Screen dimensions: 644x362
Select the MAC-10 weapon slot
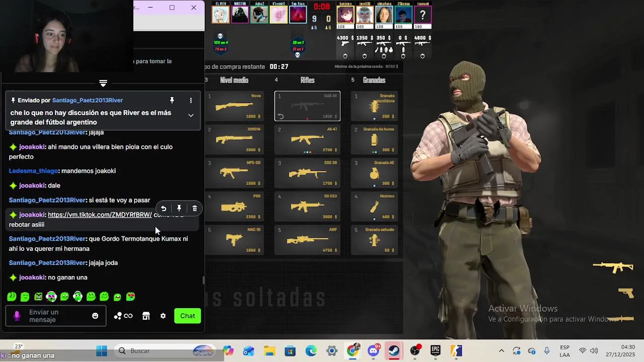(234, 240)
